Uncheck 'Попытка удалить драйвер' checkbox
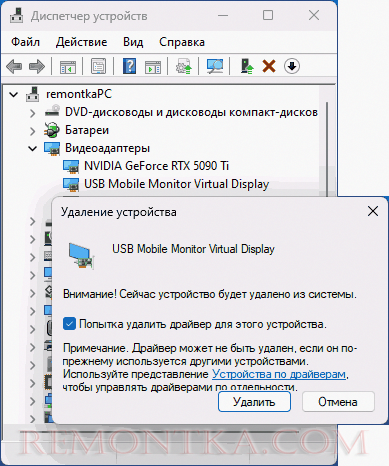Image resolution: width=389 pixels, height=466 pixels. click(69, 324)
